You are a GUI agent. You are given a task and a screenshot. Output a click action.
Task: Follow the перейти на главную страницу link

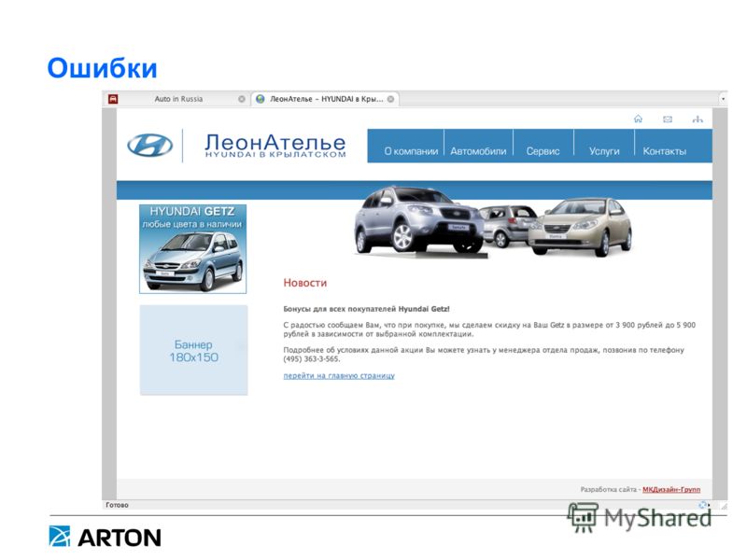339,376
